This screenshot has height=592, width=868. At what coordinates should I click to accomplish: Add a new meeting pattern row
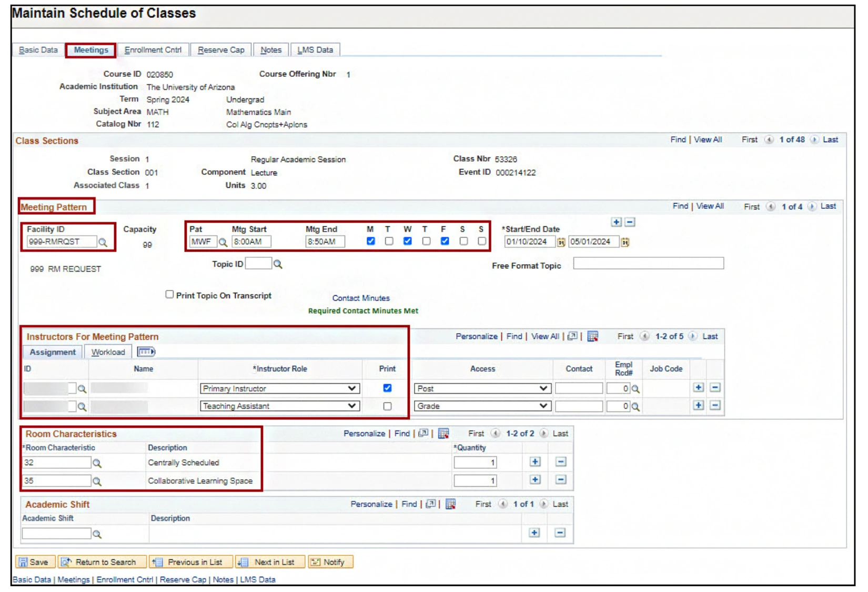tap(616, 222)
